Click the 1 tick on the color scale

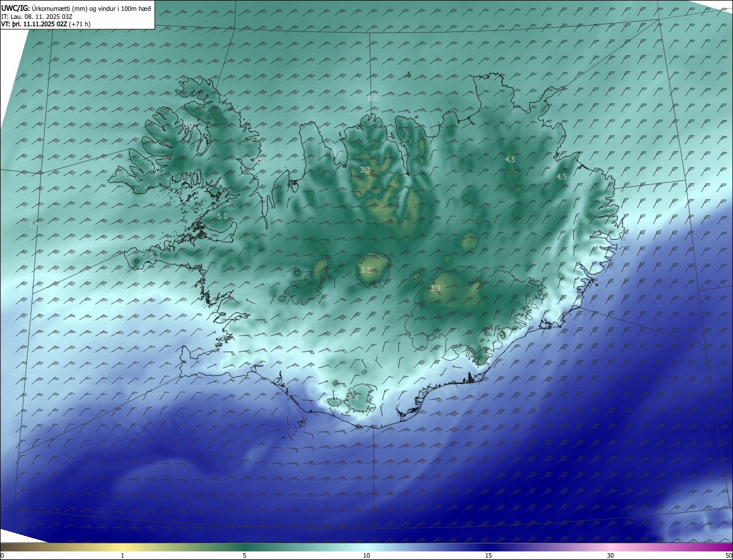[x=123, y=555]
